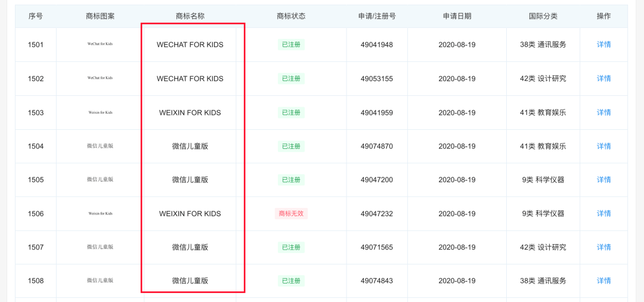Click the 已注册 status badge in row 1508

point(291,281)
